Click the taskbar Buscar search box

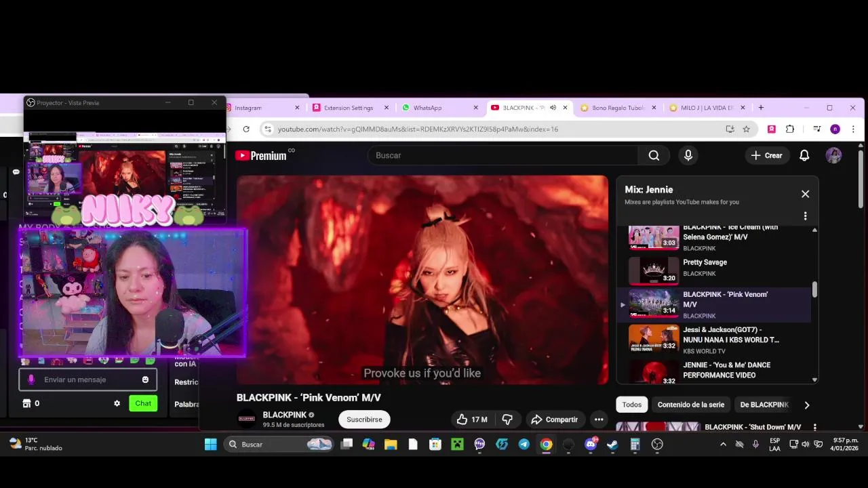280,444
